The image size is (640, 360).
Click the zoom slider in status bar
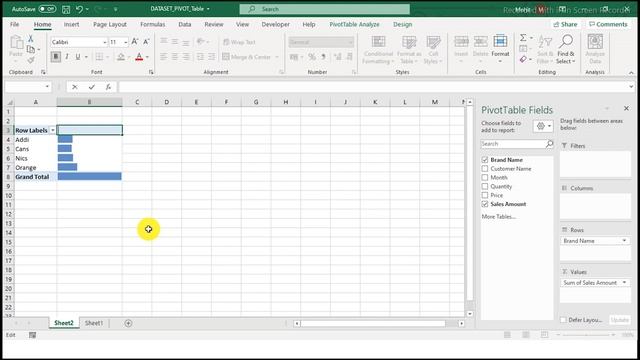[x=586, y=335]
